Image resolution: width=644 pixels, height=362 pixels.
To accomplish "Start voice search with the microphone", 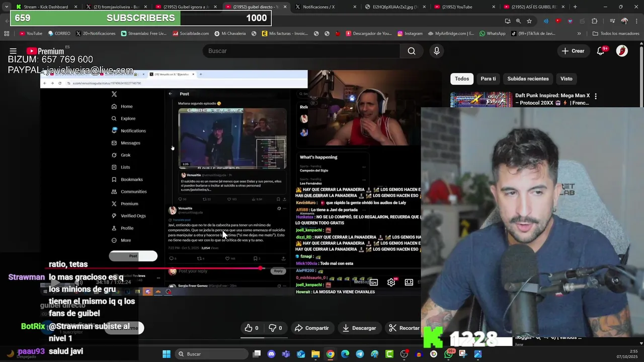I will click(437, 51).
